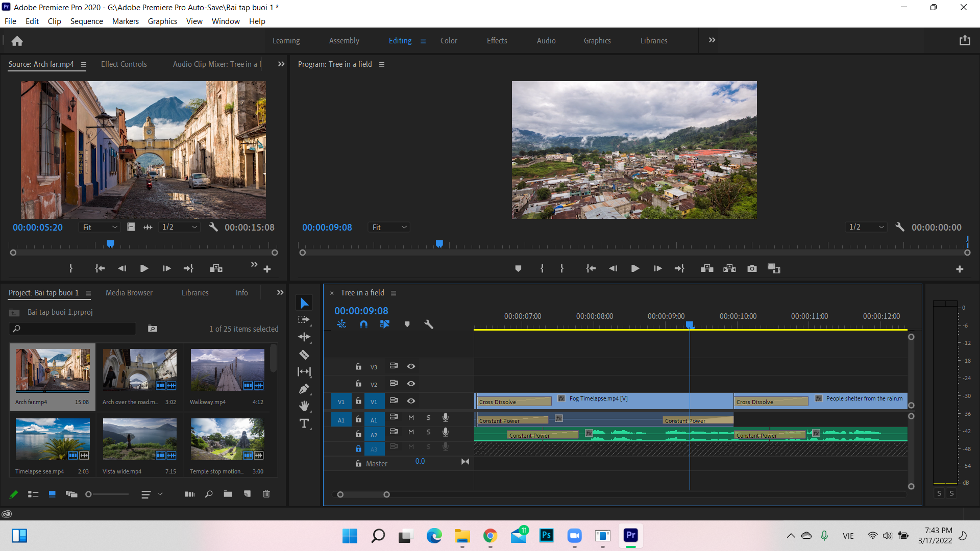Click Add Marker in Program monitor
Viewport: 980px width, 551px height.
tap(518, 268)
